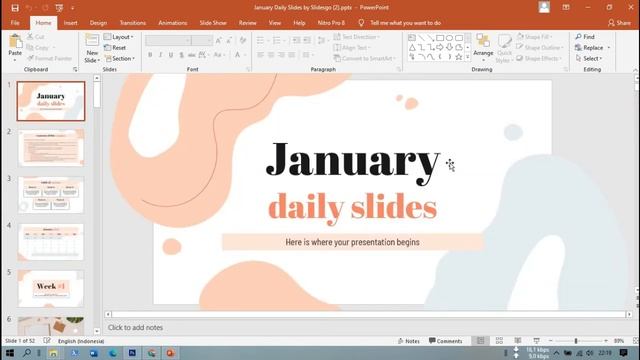
Task: Click the user account avatar
Action: pyautogui.click(x=544, y=7)
